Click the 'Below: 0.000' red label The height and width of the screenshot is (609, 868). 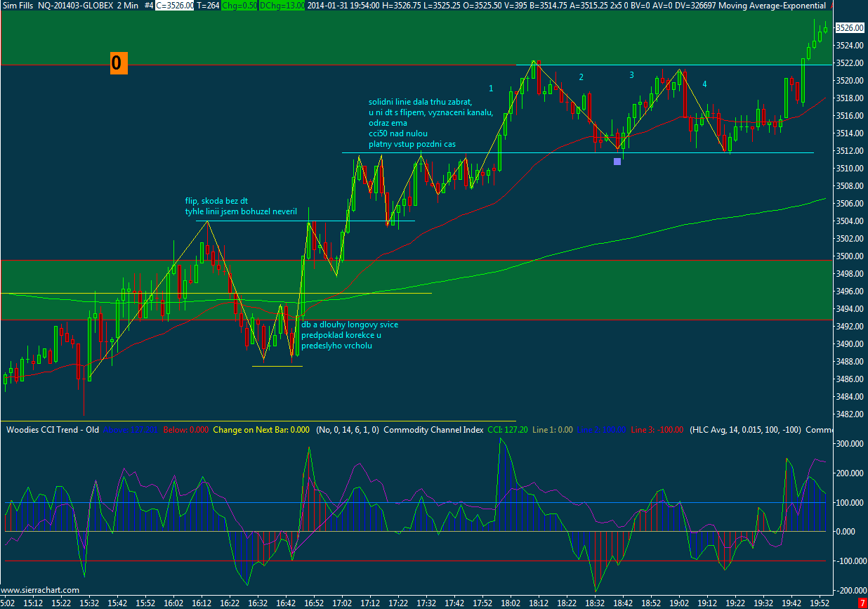click(x=185, y=429)
